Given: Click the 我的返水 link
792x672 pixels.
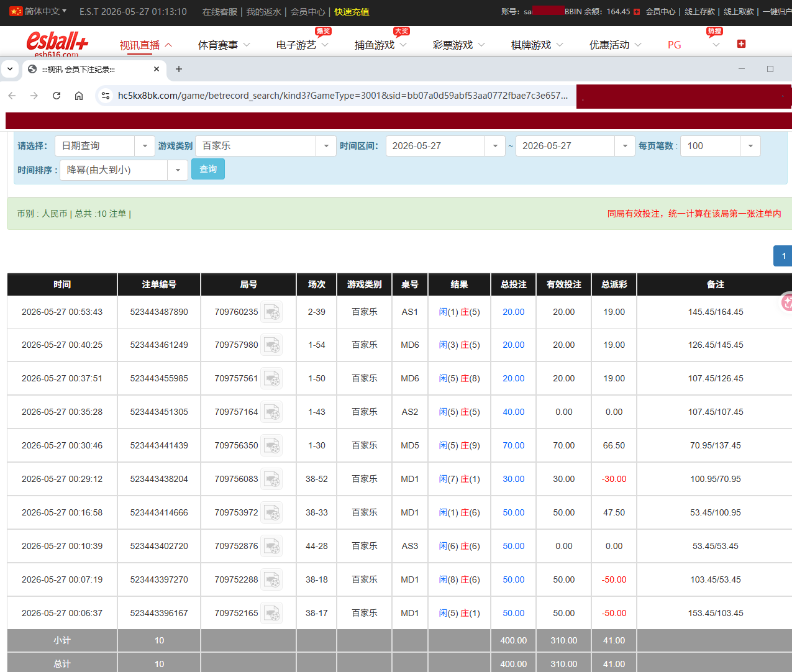Looking at the screenshot, I should (263, 12).
